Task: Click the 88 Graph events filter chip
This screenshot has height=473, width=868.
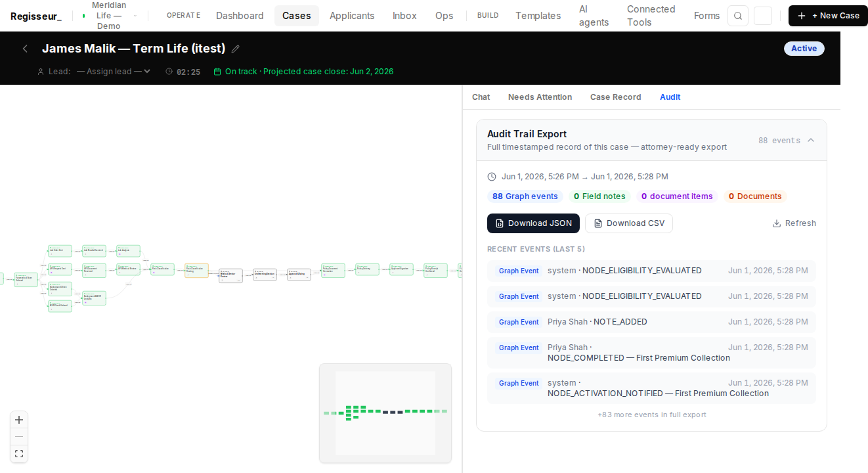Action: click(x=525, y=196)
